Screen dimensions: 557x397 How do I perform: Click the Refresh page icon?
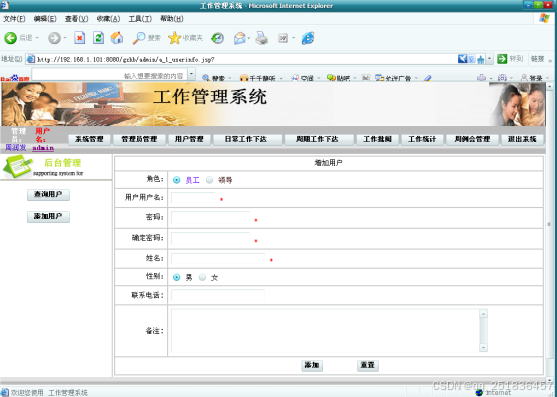98,38
